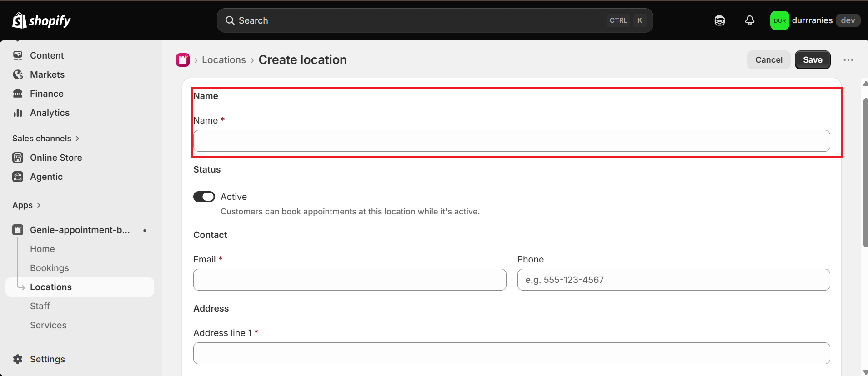Go to the app Home page

[42, 249]
